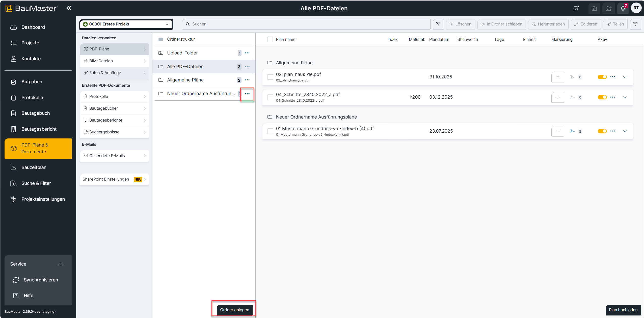This screenshot has width=644, height=318.
Task: Expand row details for 01 Mustermann Grundriss
Action: pyautogui.click(x=625, y=131)
